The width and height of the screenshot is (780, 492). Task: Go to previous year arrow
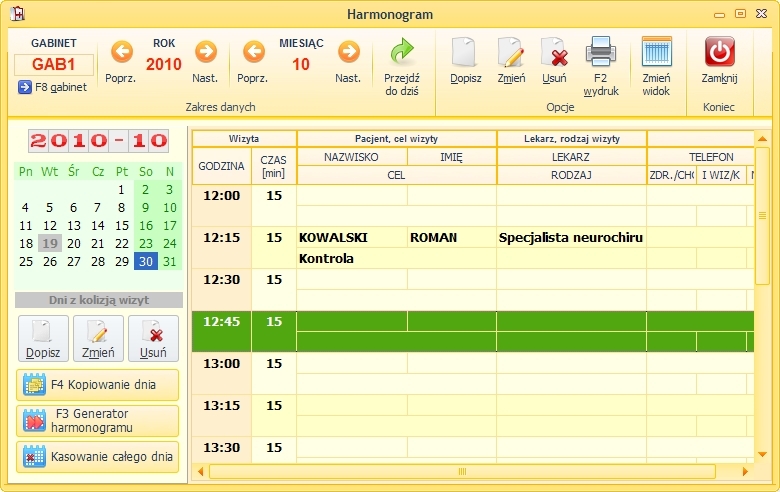click(x=121, y=52)
